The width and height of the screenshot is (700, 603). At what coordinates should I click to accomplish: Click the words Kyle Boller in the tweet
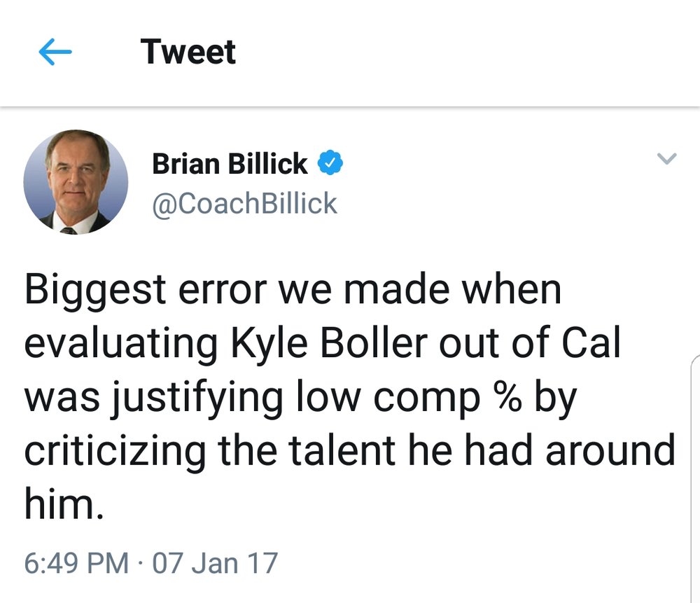click(329, 343)
